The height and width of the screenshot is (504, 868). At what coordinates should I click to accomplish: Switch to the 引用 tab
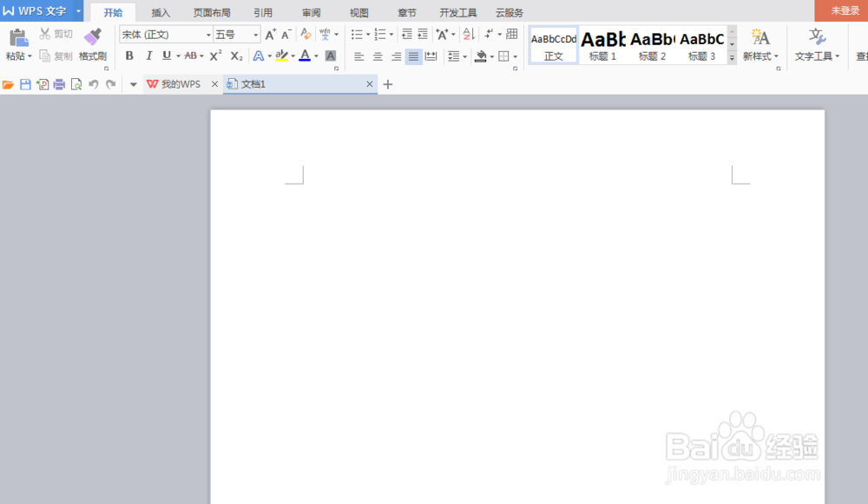pos(263,13)
